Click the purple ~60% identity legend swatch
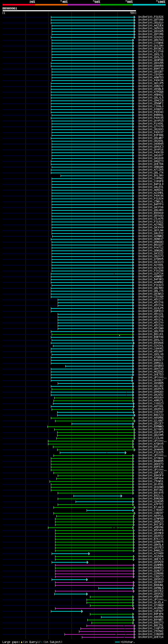 point(84,5)
